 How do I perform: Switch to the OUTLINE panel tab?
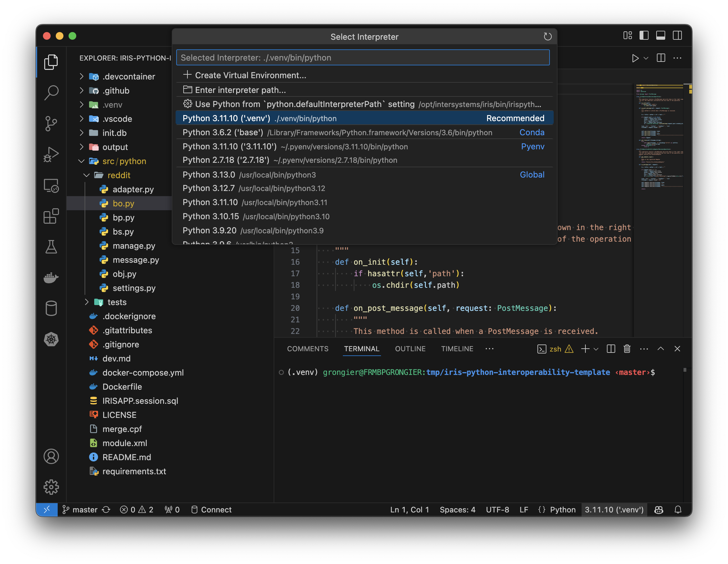[410, 349]
